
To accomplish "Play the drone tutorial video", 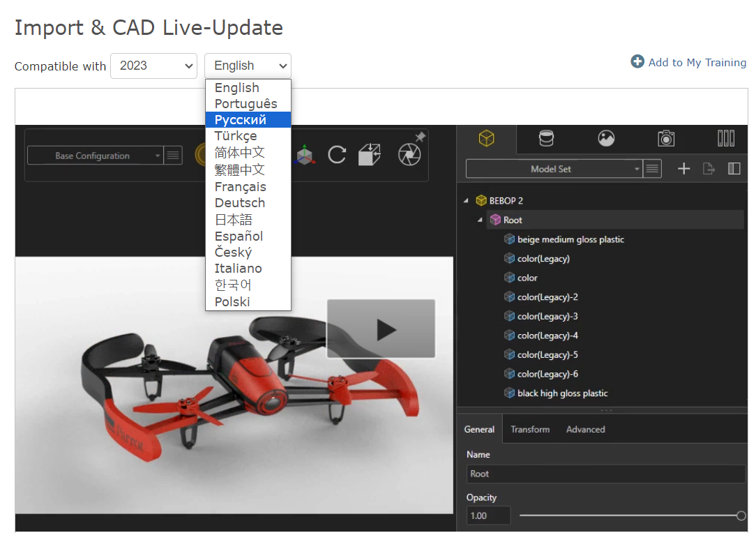I will 381,329.
